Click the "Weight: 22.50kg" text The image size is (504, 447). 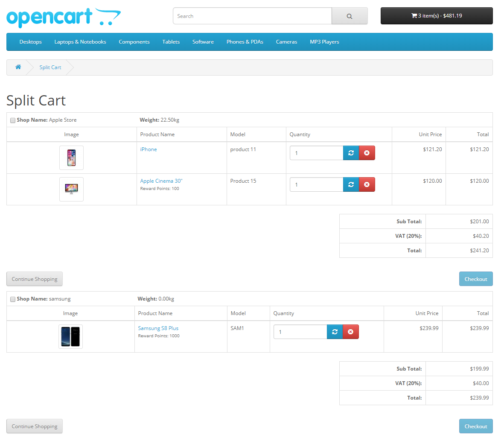pyautogui.click(x=160, y=120)
